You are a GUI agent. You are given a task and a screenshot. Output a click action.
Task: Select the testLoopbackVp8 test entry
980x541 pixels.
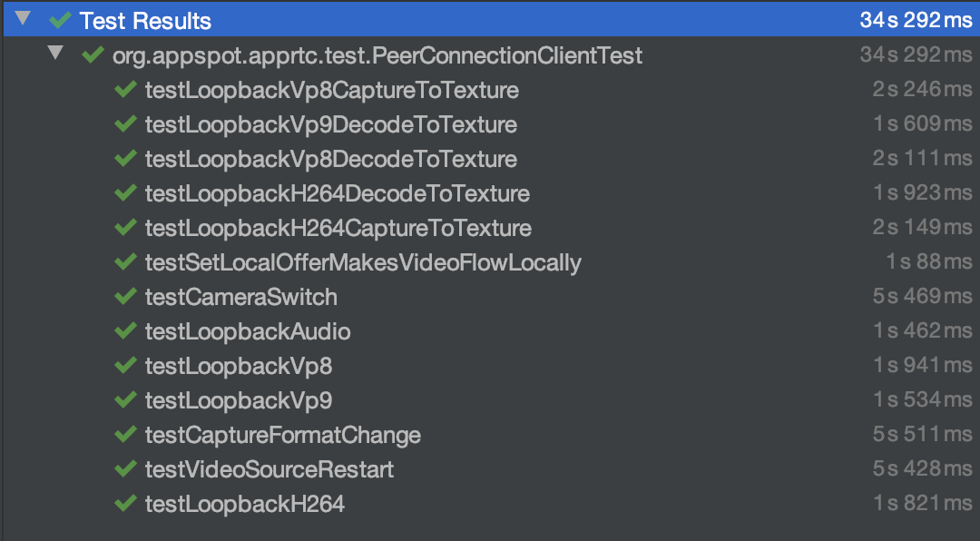[x=238, y=366]
